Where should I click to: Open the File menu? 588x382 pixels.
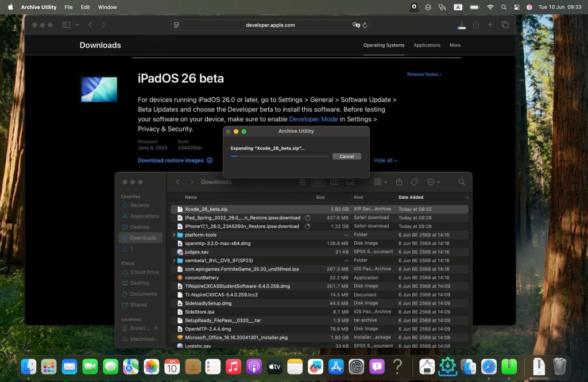[68, 7]
